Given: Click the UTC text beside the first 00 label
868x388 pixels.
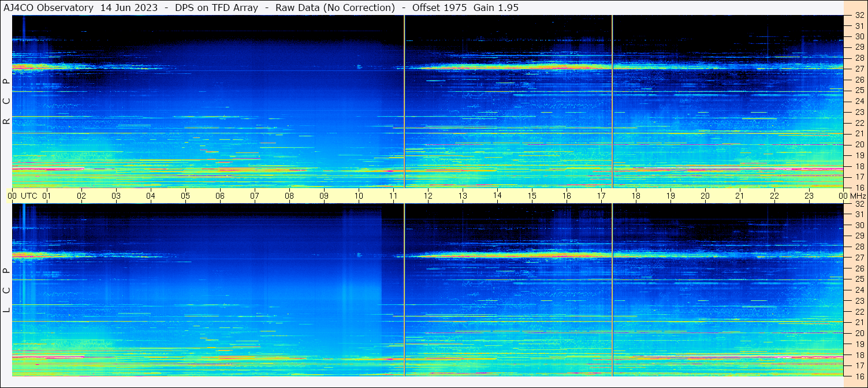Looking at the screenshot, I should 29,196.
